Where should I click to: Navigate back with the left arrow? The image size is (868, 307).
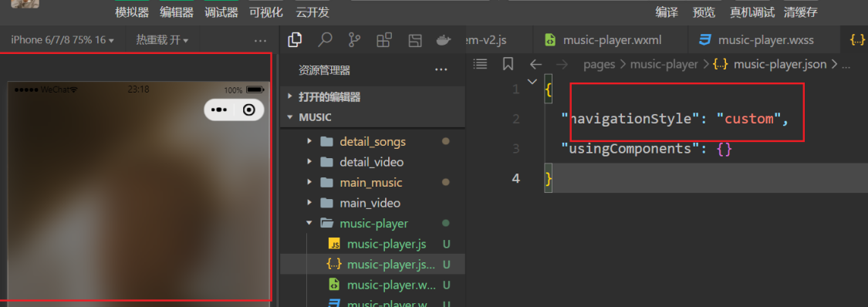point(535,64)
